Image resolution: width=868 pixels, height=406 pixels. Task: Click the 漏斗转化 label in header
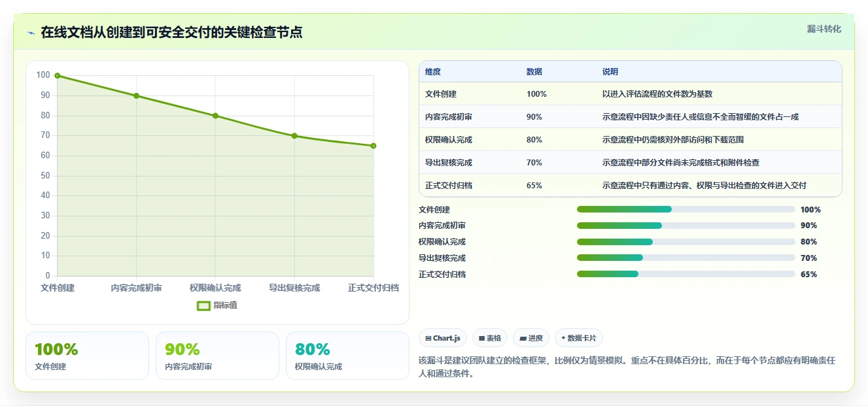tap(824, 29)
